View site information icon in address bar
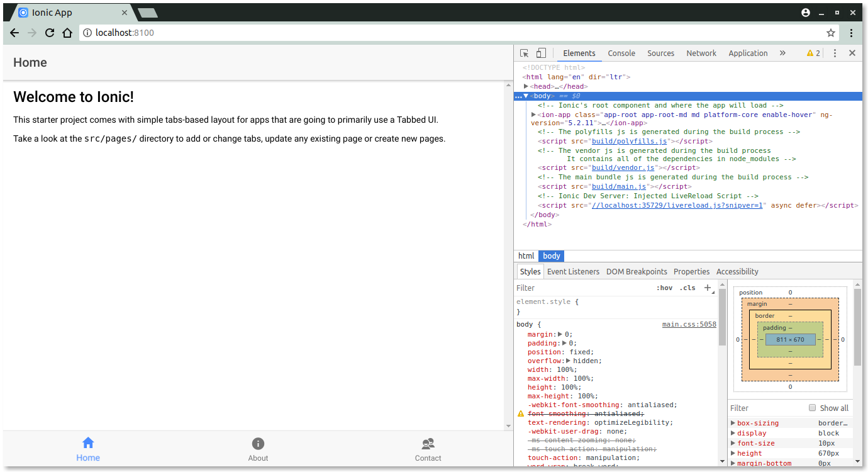Image resolution: width=868 pixels, height=472 pixels. pos(87,33)
